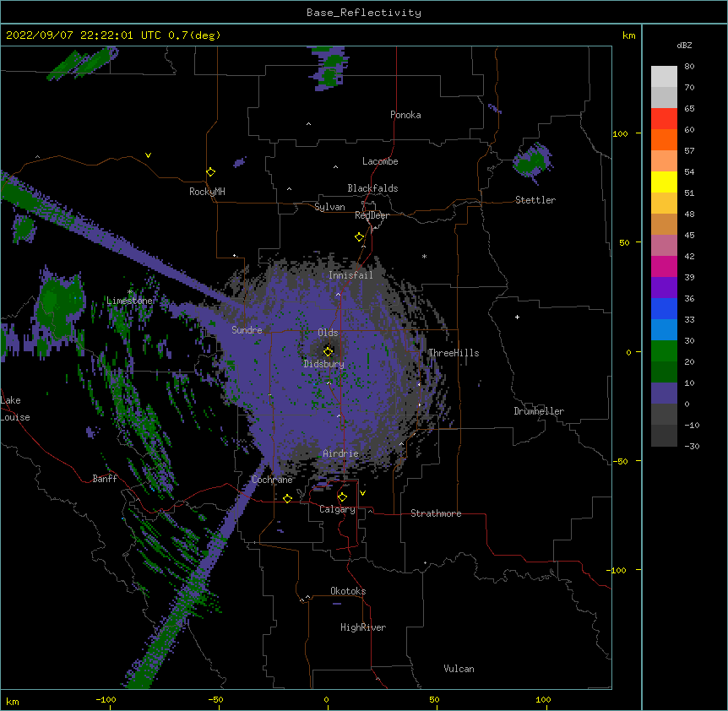728x711 pixels.
Task: Click the Didsbury town label
Action: pos(323,364)
